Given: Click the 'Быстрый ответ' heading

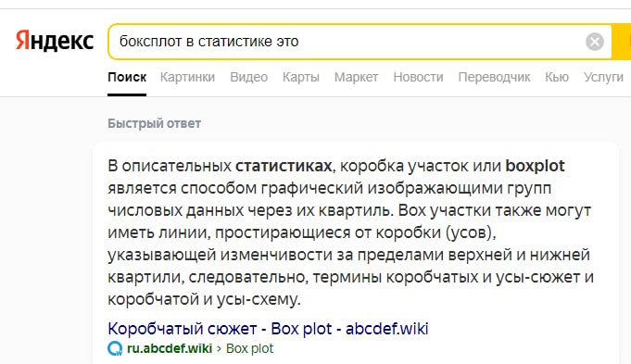Looking at the screenshot, I should pos(154,123).
